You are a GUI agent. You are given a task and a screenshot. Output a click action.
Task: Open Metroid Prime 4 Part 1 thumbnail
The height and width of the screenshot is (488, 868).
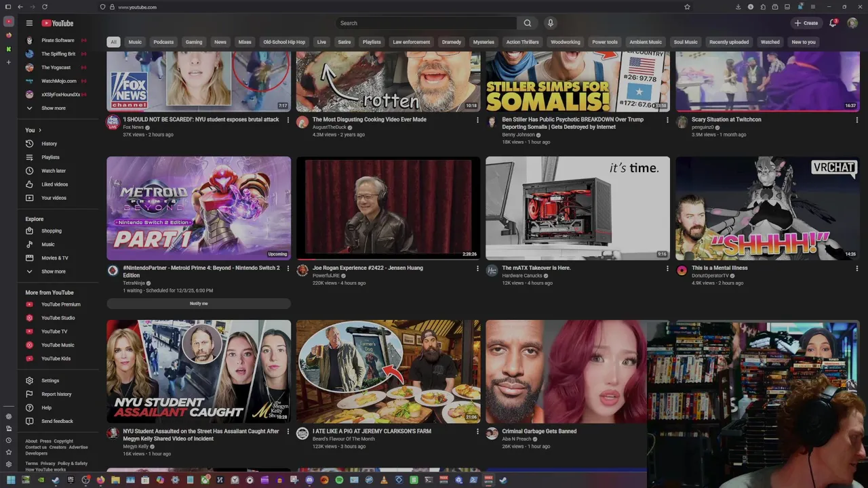[x=199, y=208]
